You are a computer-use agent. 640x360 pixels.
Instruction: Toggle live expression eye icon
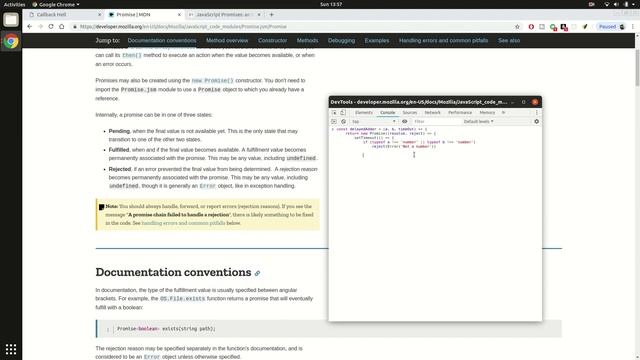click(x=404, y=122)
